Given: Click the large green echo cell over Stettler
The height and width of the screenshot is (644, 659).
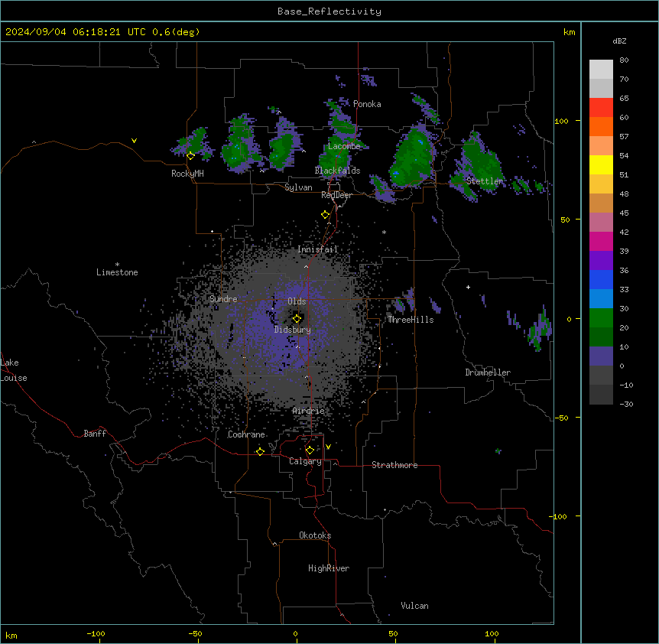Looking at the screenshot, I should pos(479,164).
